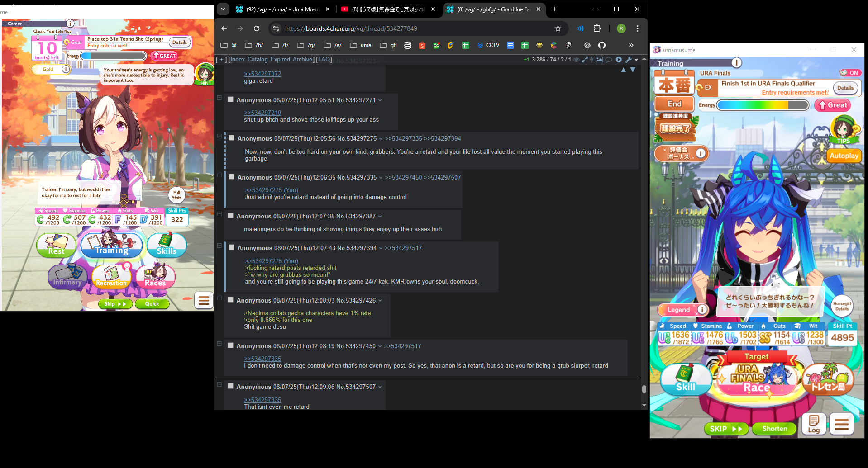Click the Chrome three-dot menu icon
Screen dimensions: 868x468
pyautogui.click(x=638, y=28)
